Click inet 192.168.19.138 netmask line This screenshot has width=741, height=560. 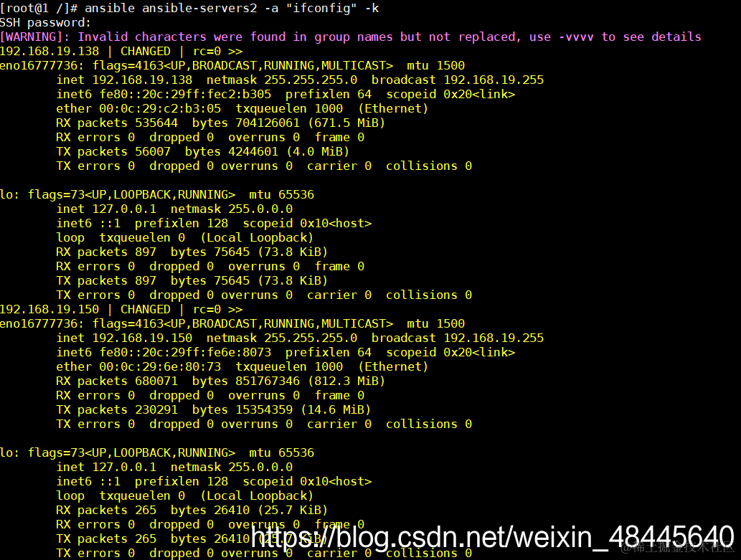coord(300,80)
